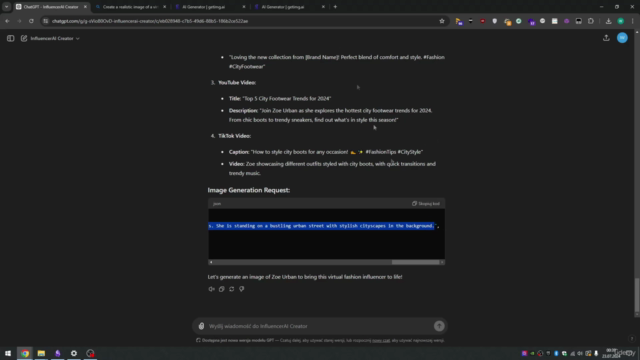
Task: Click the 'TikTok Video:' list heading
Action: [234, 136]
